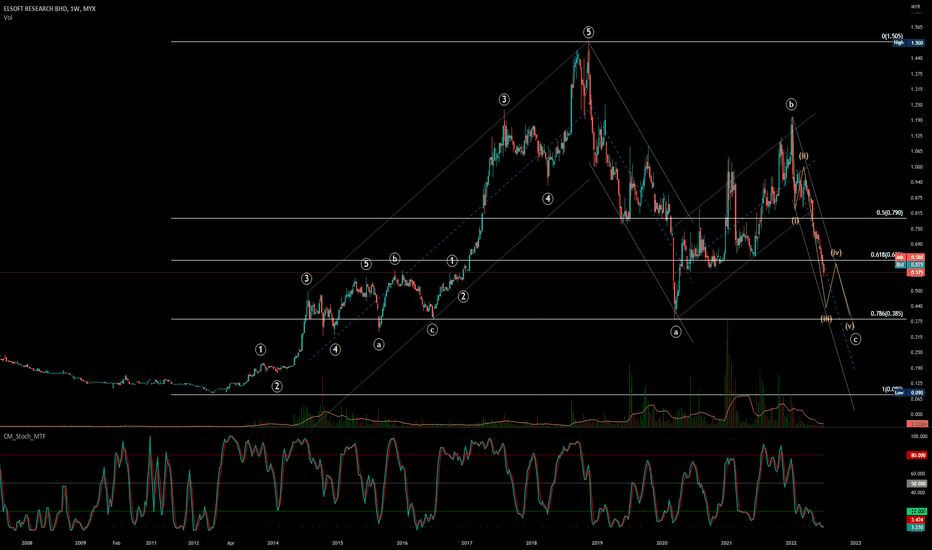The image size is (932, 550).
Task: Select circled 5 label at the 1.505 peak
Action: click(588, 32)
